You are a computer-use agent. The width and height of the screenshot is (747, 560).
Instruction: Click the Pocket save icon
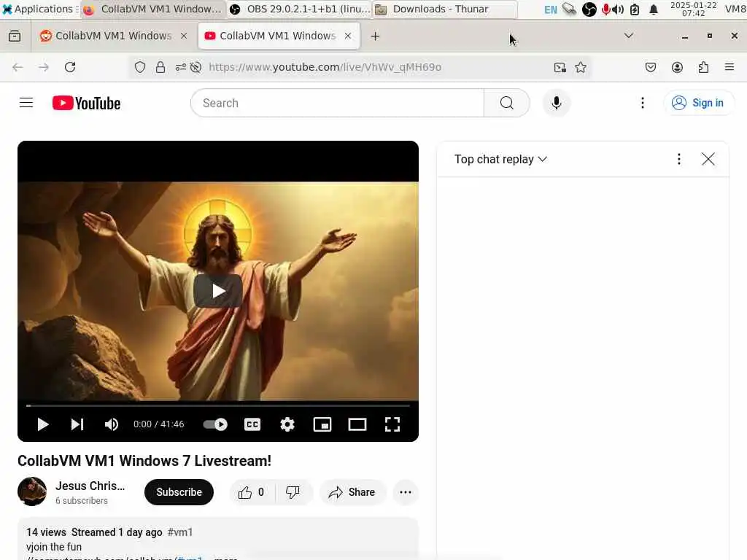(x=650, y=67)
